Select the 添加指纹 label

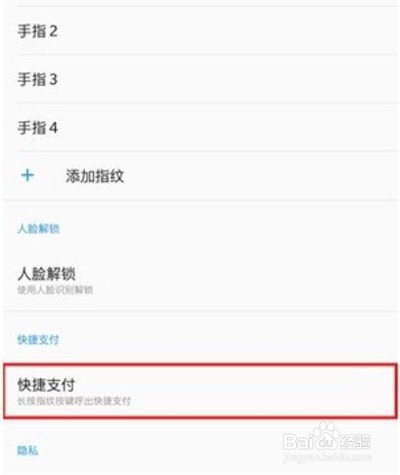pyautogui.click(x=95, y=176)
